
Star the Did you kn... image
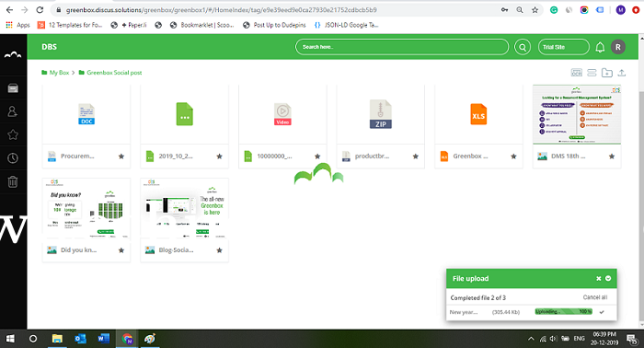pyautogui.click(x=121, y=250)
